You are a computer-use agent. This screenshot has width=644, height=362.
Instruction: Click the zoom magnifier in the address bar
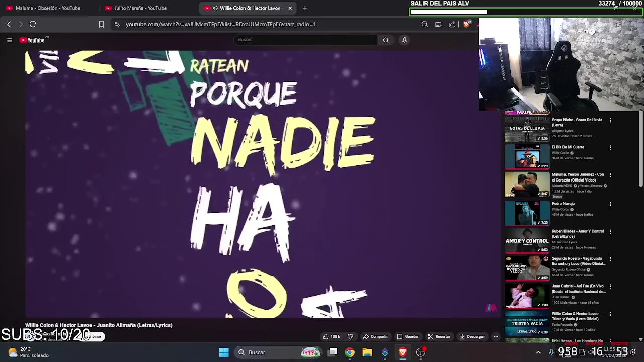click(x=425, y=24)
